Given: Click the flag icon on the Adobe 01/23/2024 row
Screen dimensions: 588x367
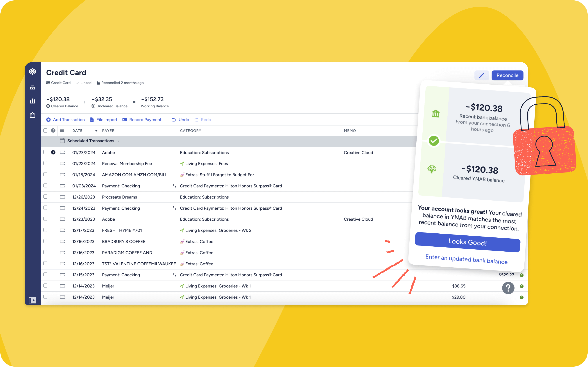Looking at the screenshot, I should pos(63,152).
